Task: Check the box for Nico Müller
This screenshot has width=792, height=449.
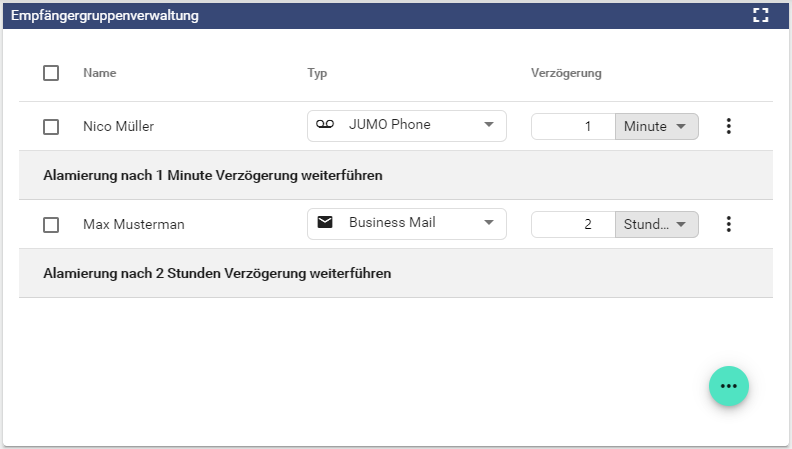Action: click(x=51, y=127)
